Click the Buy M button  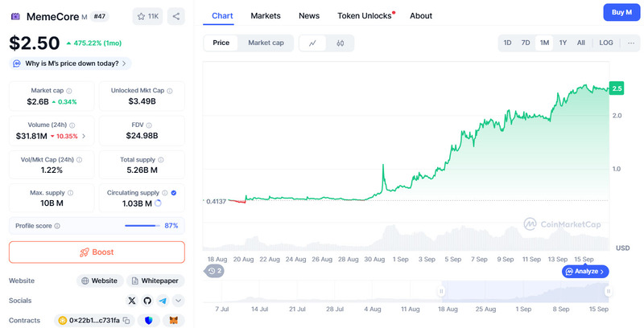pos(621,12)
